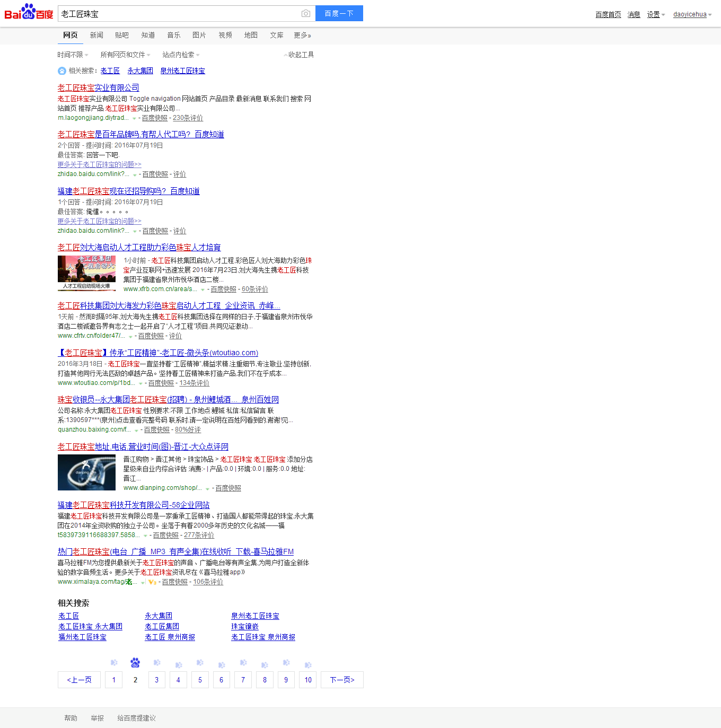Switch to the 贴吧 tab

pos(122,35)
